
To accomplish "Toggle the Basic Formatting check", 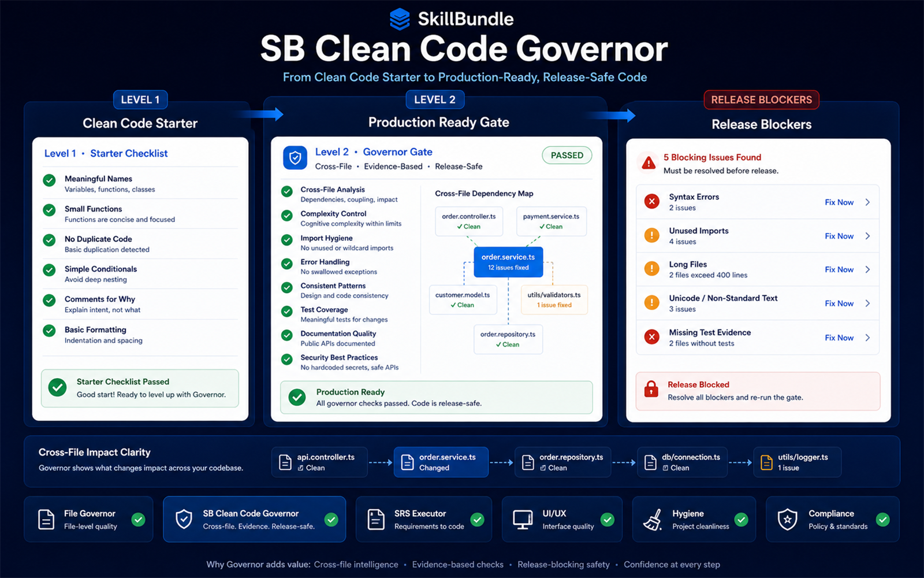I will 50,331.
